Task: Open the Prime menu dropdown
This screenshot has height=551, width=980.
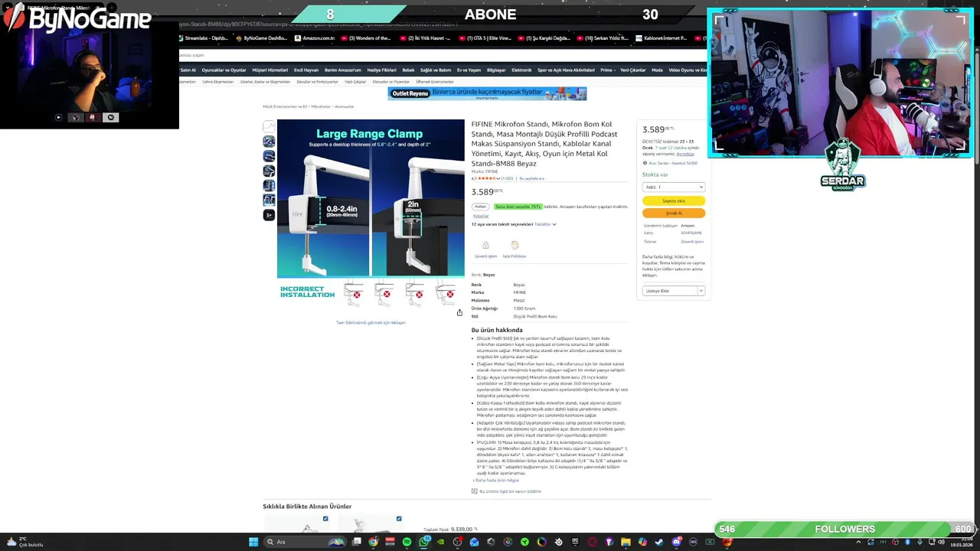Action: (x=607, y=70)
